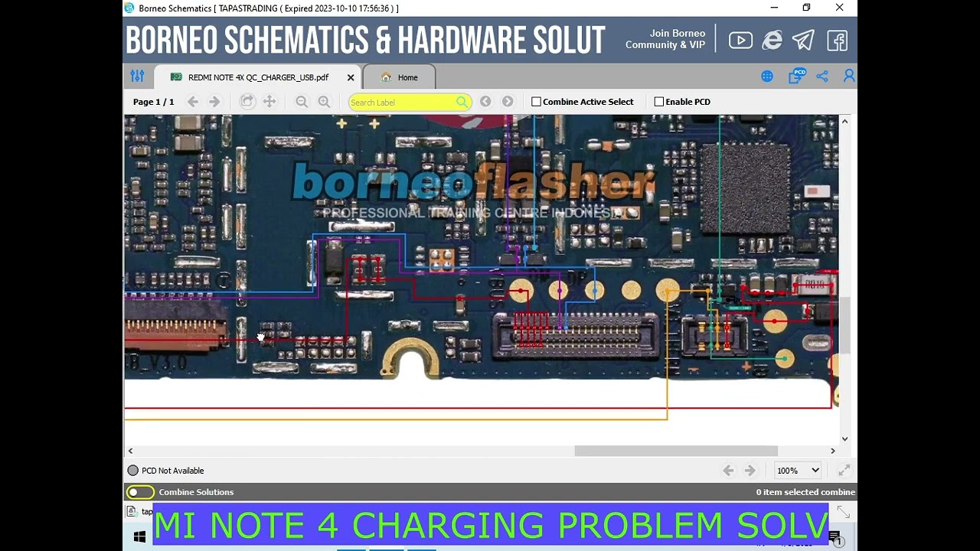Image resolution: width=980 pixels, height=551 pixels.
Task: Click horizontal scrollbar right arrow
Action: (x=833, y=451)
